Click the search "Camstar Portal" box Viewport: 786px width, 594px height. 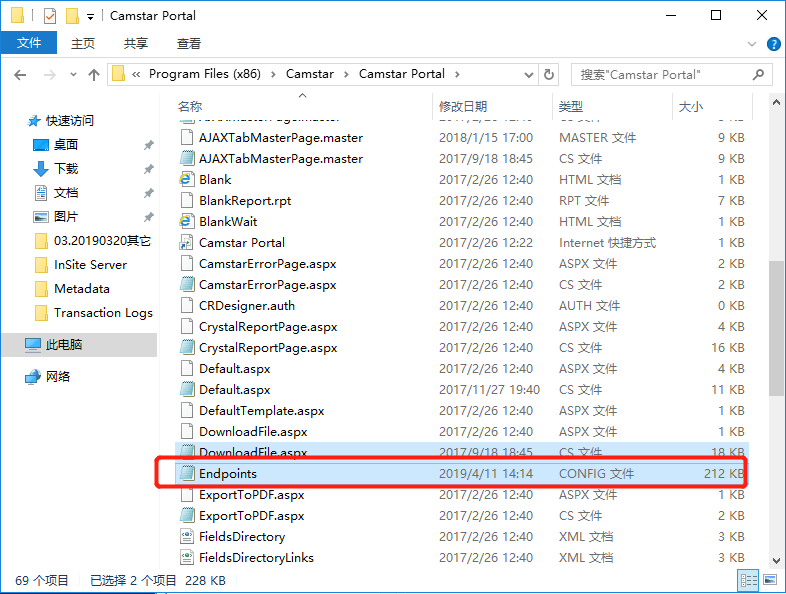[660, 75]
